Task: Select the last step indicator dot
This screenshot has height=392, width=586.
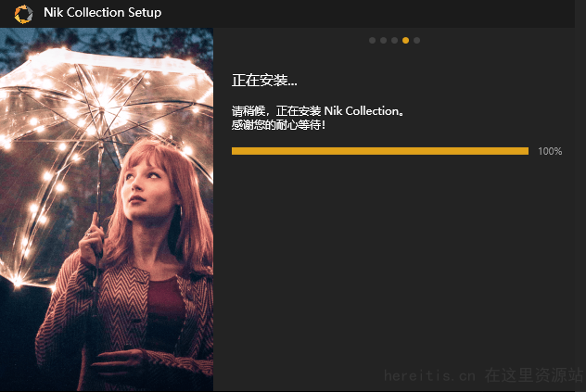Action: tap(416, 41)
